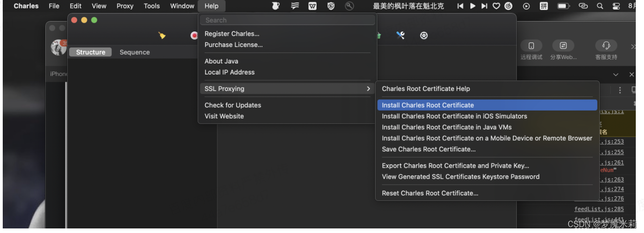Click the previous track icon in menu bar
644x233 pixels.
click(460, 6)
